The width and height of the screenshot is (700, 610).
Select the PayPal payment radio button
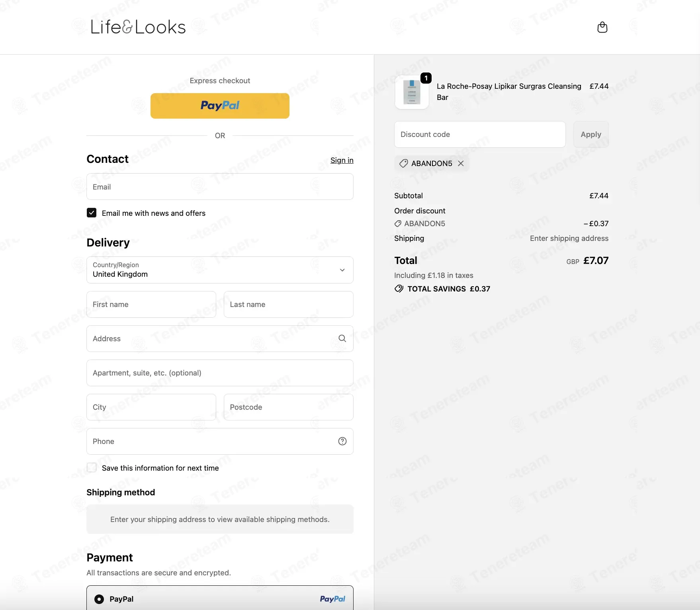99,599
